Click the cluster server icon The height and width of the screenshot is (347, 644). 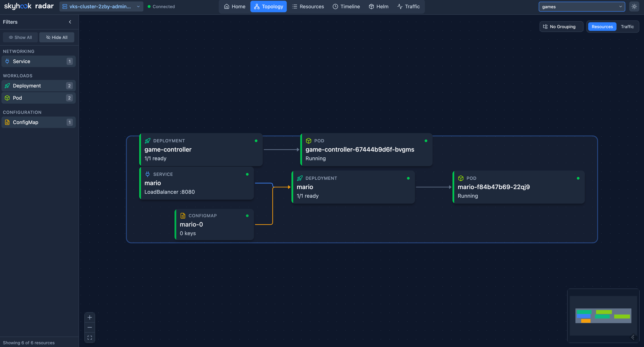(65, 7)
